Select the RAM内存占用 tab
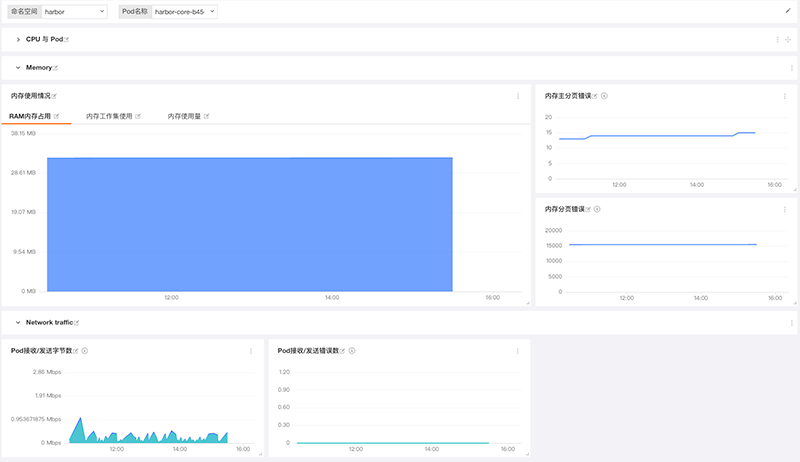The height and width of the screenshot is (462, 800). [30, 116]
